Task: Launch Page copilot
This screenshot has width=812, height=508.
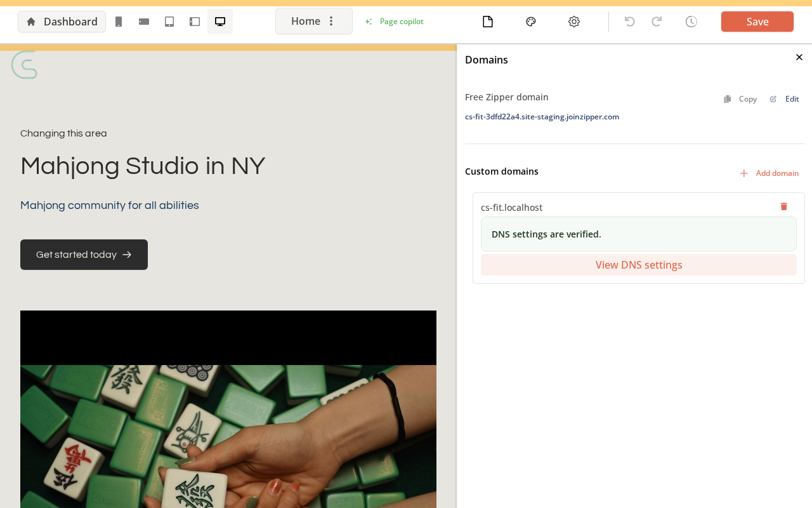Action: pyautogui.click(x=394, y=22)
